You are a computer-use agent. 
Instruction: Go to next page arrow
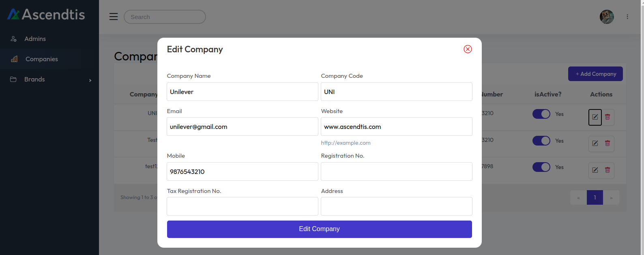(x=611, y=198)
